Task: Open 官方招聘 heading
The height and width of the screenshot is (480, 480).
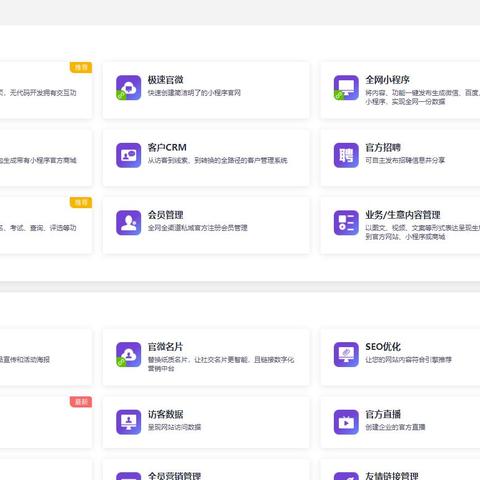Action: click(383, 147)
